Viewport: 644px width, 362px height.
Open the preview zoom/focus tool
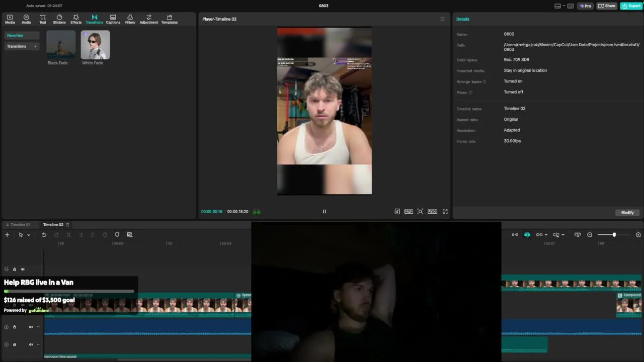420,212
